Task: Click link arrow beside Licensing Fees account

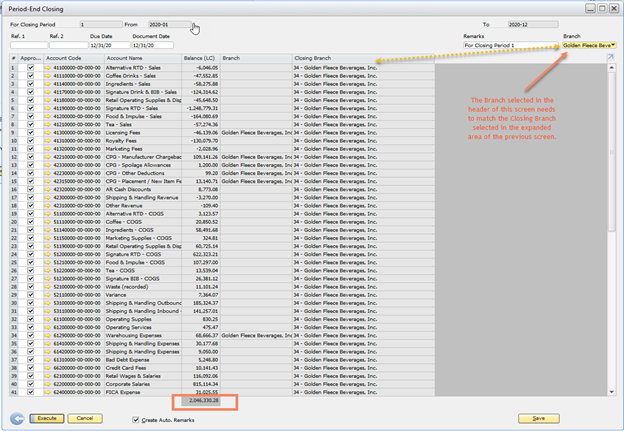Action: coord(49,132)
